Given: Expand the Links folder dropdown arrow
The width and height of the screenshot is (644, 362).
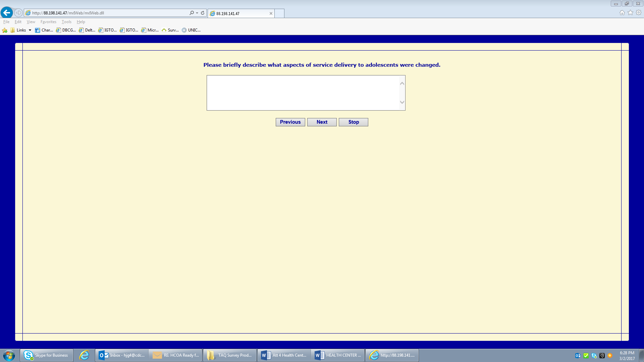Looking at the screenshot, I should [x=30, y=30].
